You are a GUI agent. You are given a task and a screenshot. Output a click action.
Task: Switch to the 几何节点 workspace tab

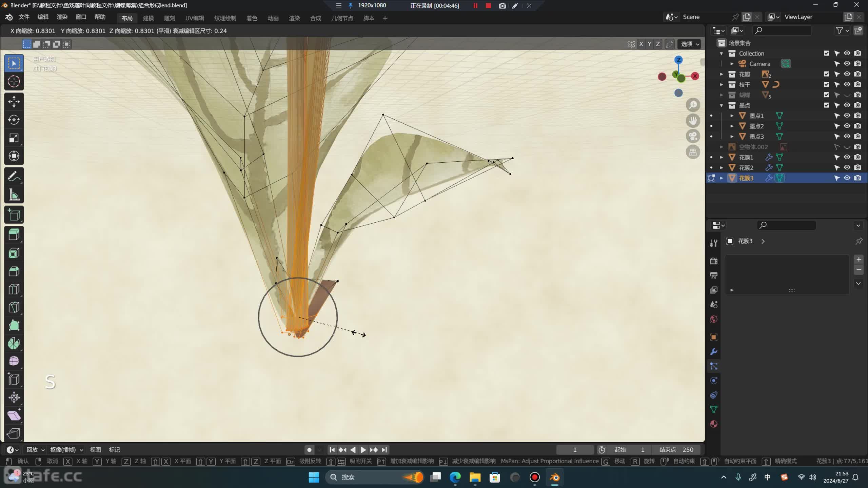click(342, 18)
